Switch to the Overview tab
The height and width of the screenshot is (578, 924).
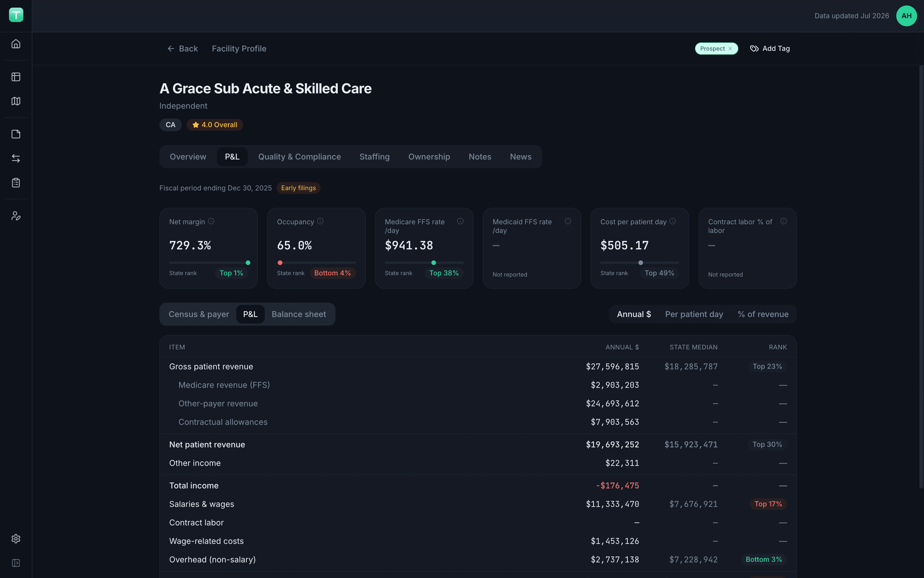tap(188, 157)
